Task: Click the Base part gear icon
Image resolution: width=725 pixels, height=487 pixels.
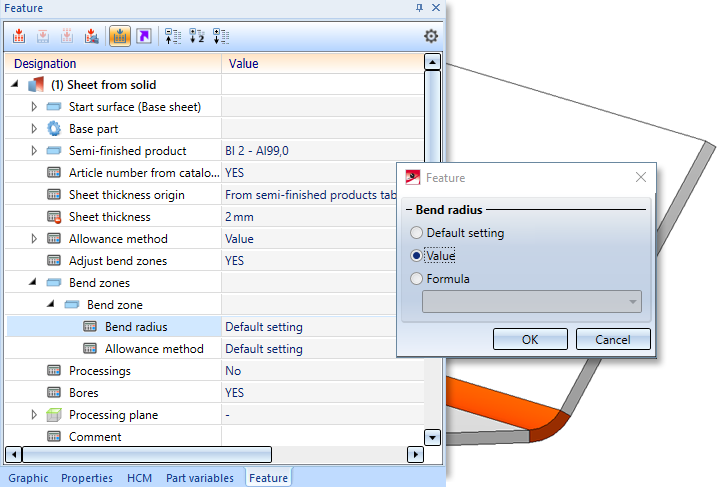Action: pyautogui.click(x=54, y=129)
